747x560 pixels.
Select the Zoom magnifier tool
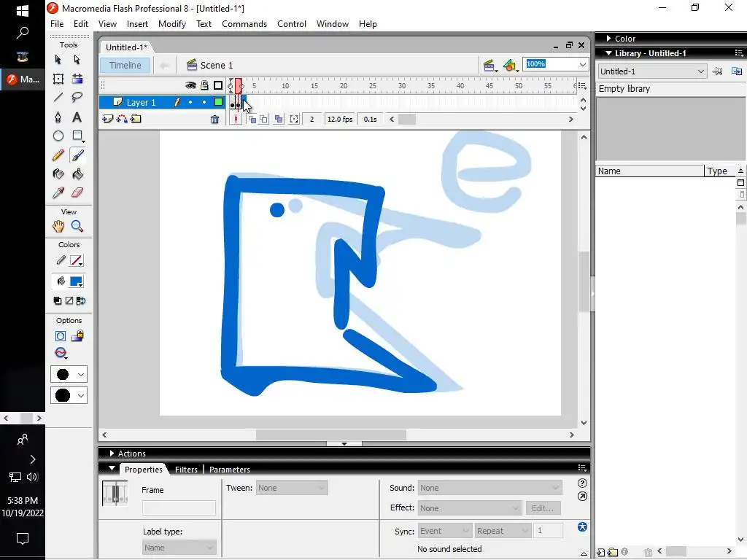point(77,227)
